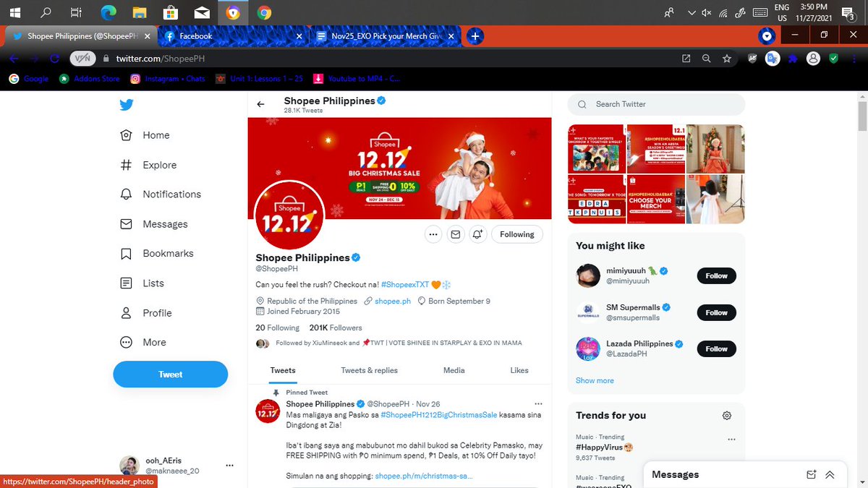Click the Twitter bird logo
This screenshot has width=868, height=488.
point(127,105)
